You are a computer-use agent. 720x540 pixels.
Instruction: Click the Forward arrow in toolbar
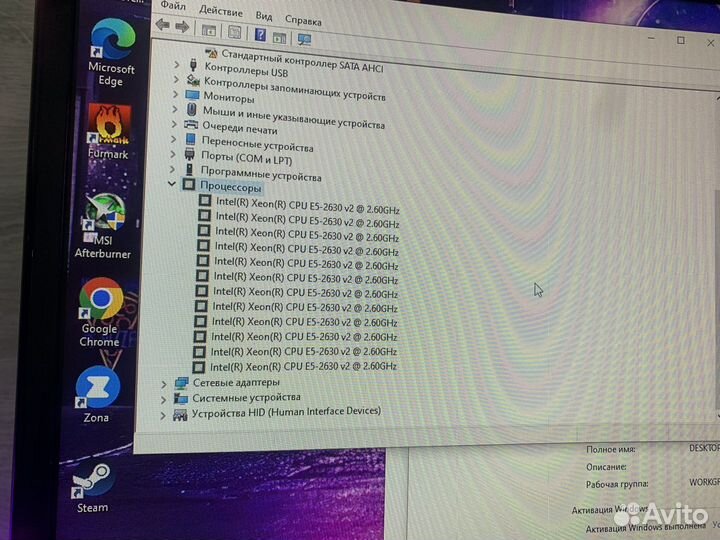[x=182, y=27]
